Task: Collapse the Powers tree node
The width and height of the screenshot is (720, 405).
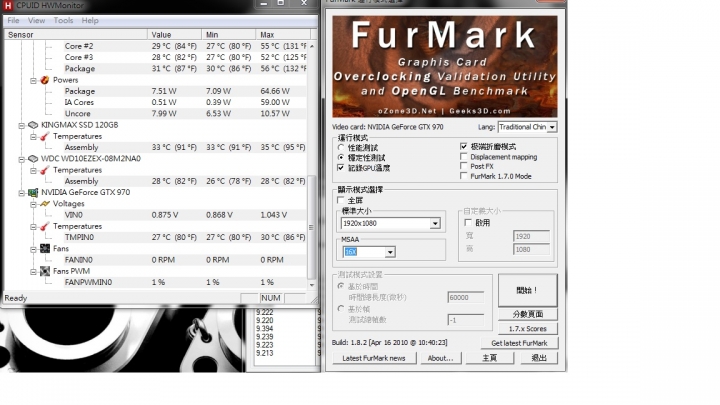Action: coord(33,80)
